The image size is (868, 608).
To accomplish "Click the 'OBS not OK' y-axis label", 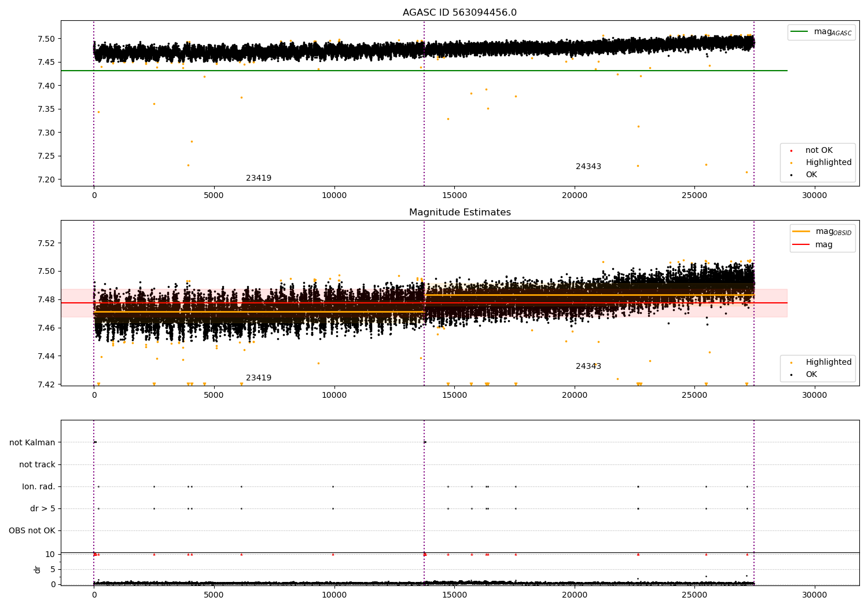I will coord(32,531).
